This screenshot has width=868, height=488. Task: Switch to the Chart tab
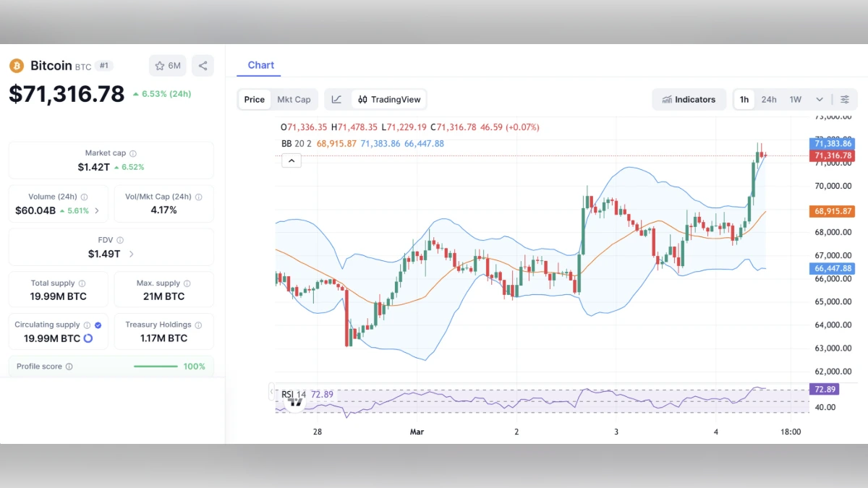pyautogui.click(x=260, y=64)
